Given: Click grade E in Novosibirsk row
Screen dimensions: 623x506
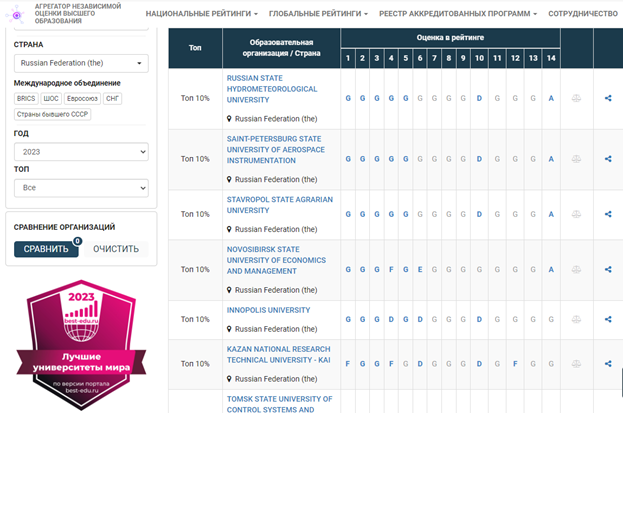Looking at the screenshot, I should tap(420, 269).
